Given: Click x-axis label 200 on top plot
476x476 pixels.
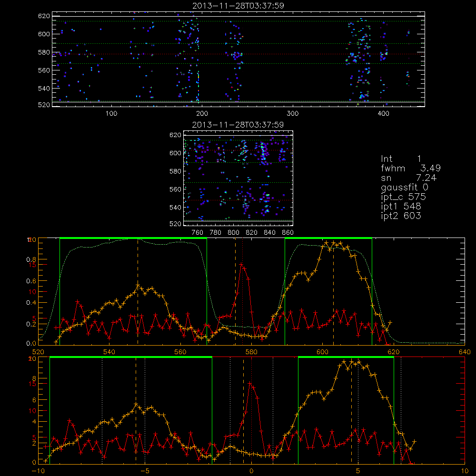Looking at the screenshot, I should [202, 114].
